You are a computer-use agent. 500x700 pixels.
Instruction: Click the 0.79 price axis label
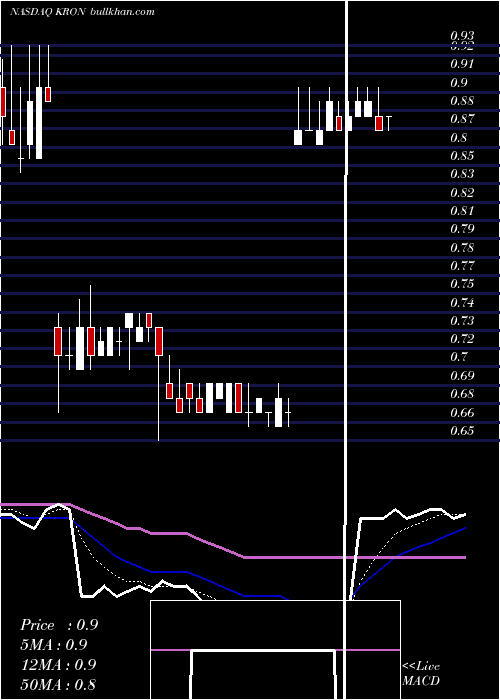click(462, 229)
